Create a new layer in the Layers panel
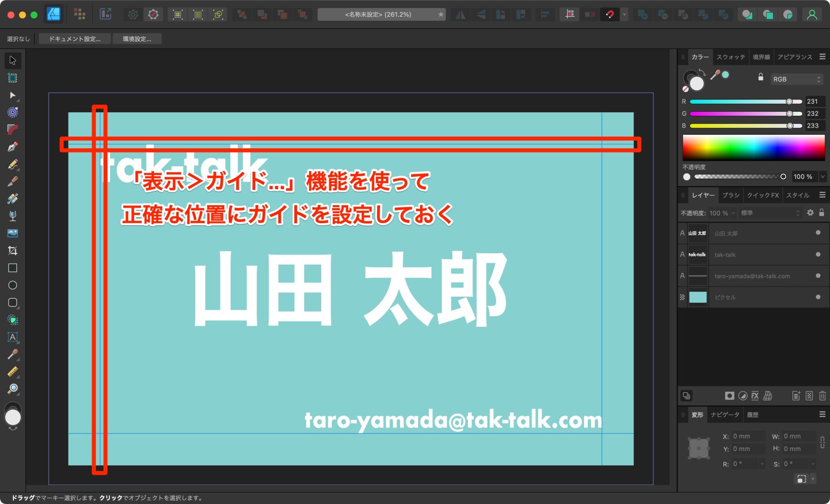The image size is (830, 504). [x=796, y=396]
